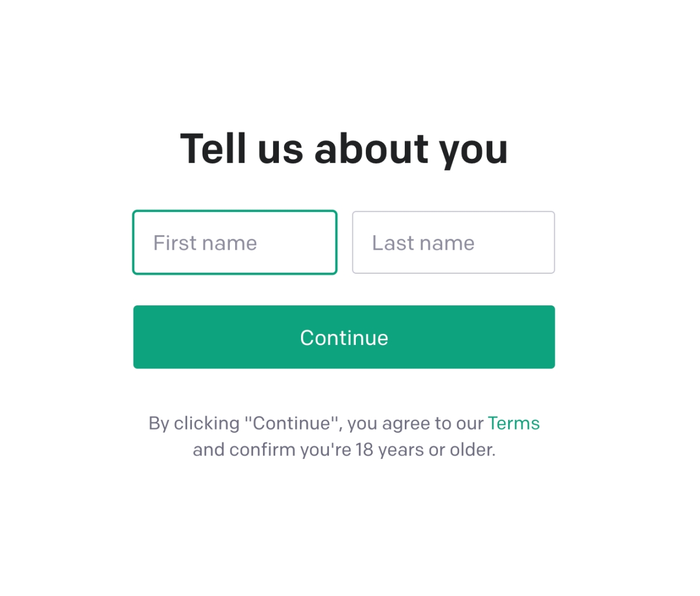Click the "Tell us about you" heading
The width and height of the screenshot is (700, 596).
pos(344,149)
